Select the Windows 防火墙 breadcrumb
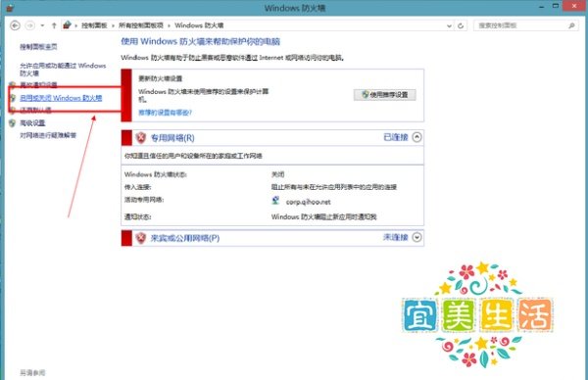588x380 pixels. pos(199,25)
